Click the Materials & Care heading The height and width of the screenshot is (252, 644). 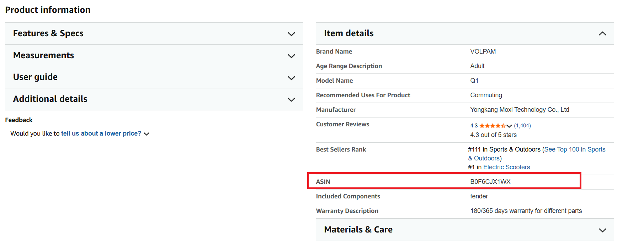[358, 230]
